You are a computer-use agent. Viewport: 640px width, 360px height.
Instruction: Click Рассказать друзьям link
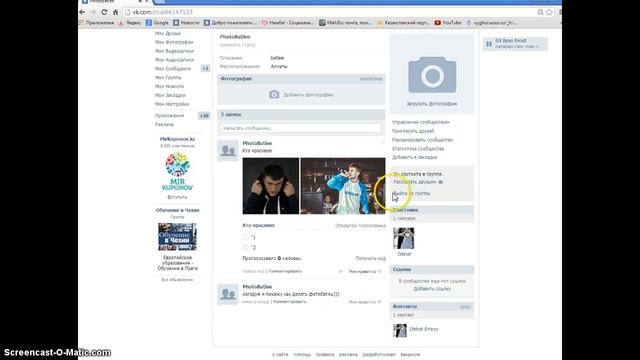tap(415, 182)
